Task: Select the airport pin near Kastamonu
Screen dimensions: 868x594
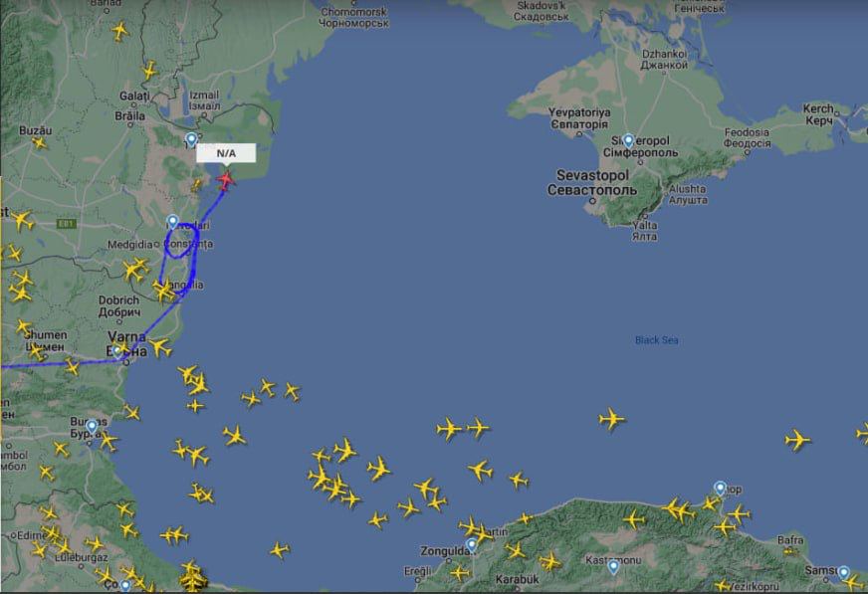Action: (613, 566)
